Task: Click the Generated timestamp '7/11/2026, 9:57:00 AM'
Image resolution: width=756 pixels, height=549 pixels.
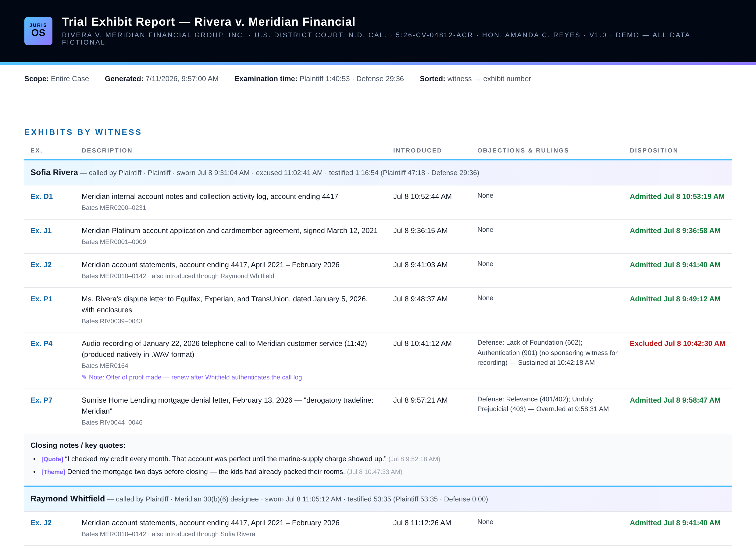Action: click(x=182, y=79)
